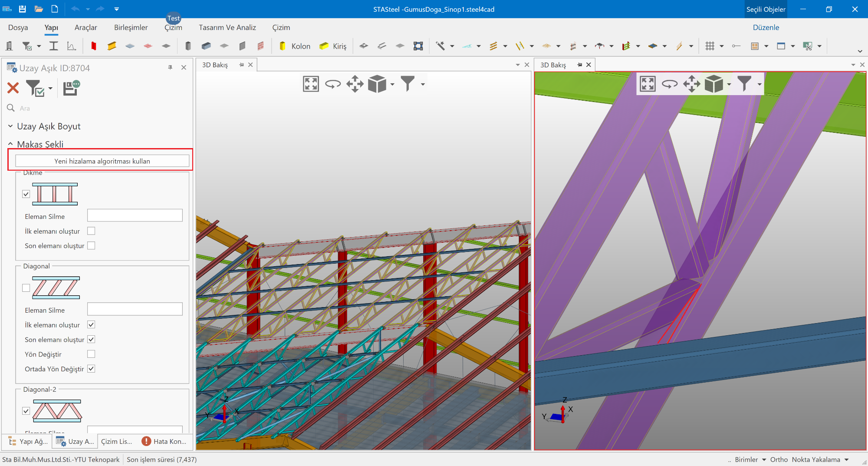
Task: Click Yeni hizalama algoritması kullan button
Action: click(102, 161)
